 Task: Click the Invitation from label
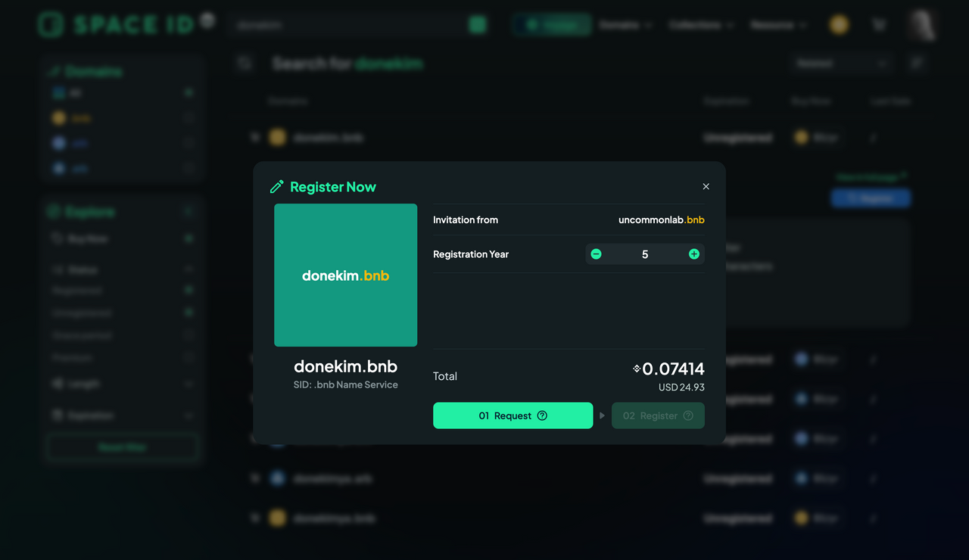[x=466, y=219]
